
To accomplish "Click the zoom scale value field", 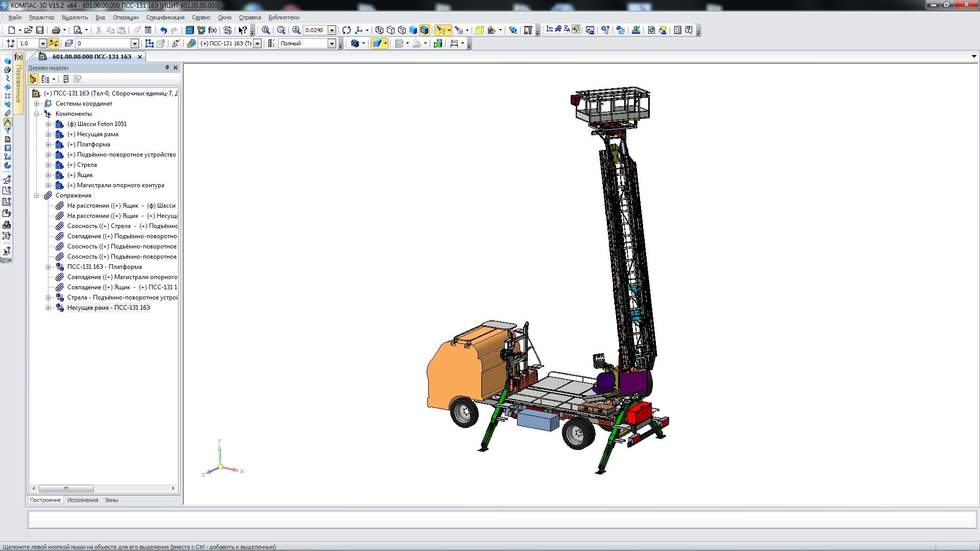I will [314, 30].
